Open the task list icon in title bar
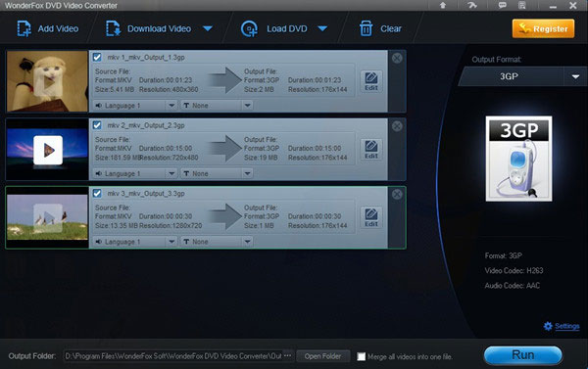Image resolution: width=588 pixels, height=369 pixels. [x=522, y=5]
